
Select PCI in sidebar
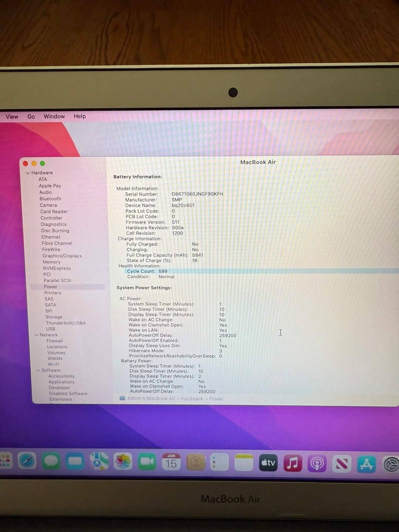click(x=47, y=274)
